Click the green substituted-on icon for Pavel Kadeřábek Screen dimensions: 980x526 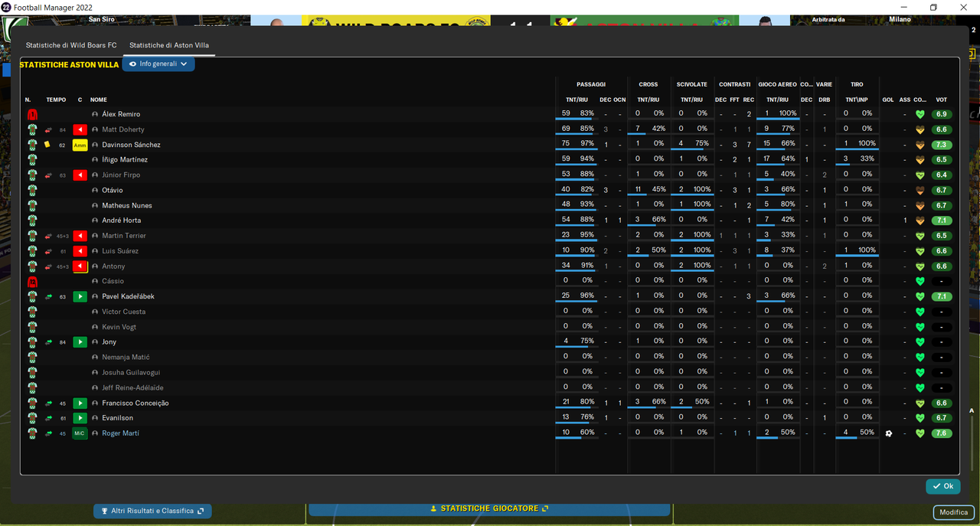[80, 296]
